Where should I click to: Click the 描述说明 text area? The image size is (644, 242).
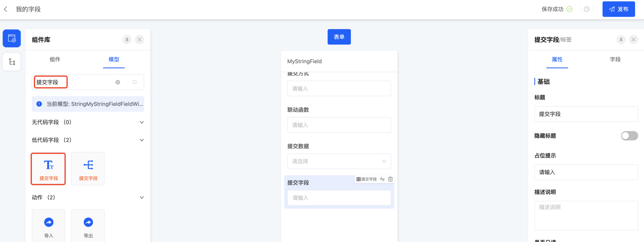point(586,214)
